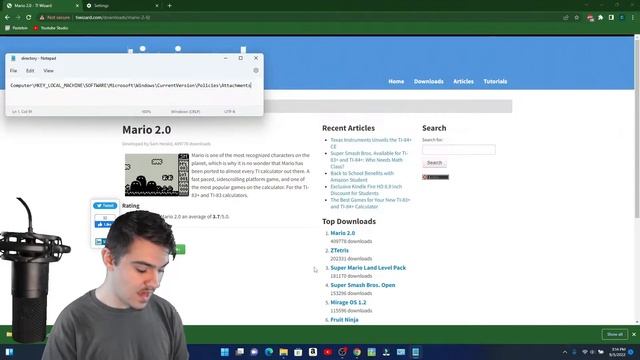This screenshot has height=360, width=640.
Task: Close the Mario 2.0 tab
Action: point(77,6)
